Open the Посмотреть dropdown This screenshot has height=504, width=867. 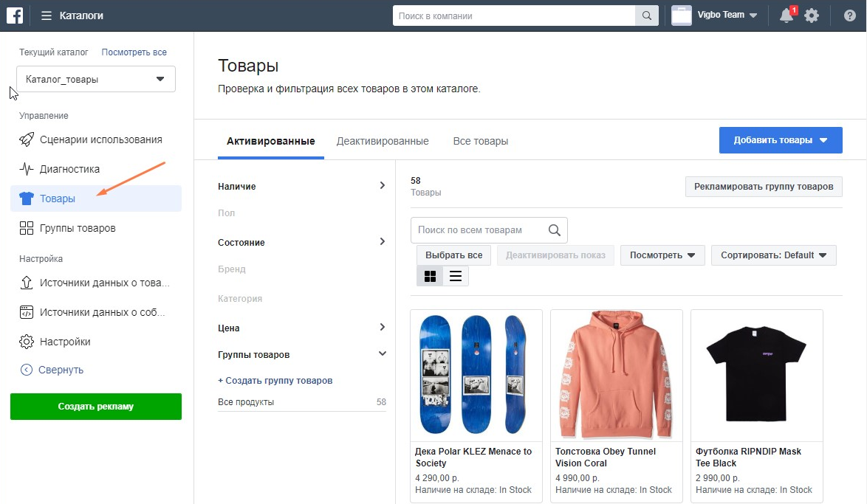click(x=662, y=255)
